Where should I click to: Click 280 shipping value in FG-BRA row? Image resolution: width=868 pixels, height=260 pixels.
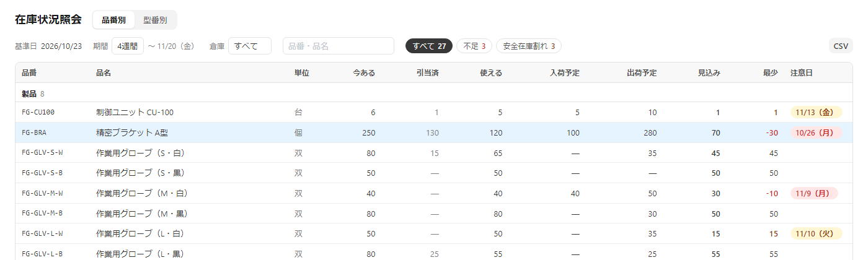pyautogui.click(x=650, y=132)
